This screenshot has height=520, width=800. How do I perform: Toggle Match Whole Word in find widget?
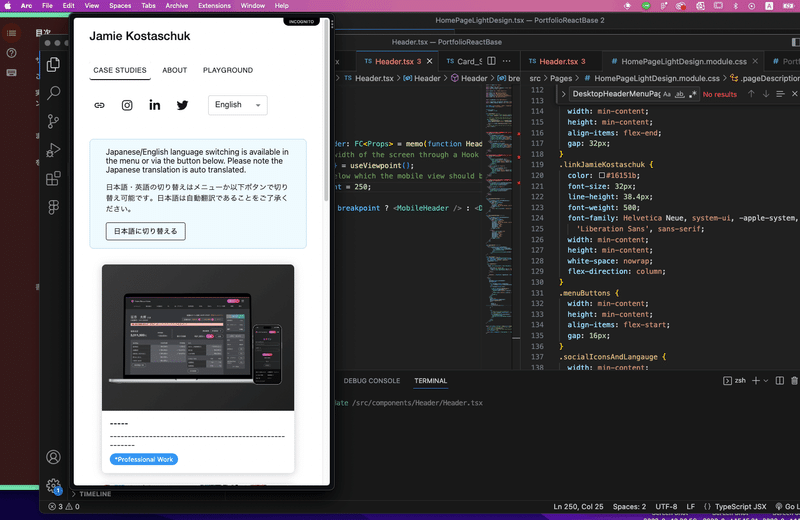680,94
